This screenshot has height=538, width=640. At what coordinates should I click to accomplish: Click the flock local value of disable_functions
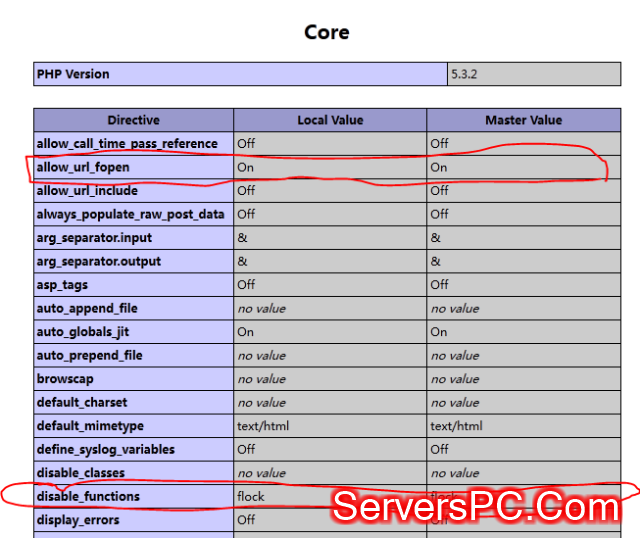[x=251, y=496]
